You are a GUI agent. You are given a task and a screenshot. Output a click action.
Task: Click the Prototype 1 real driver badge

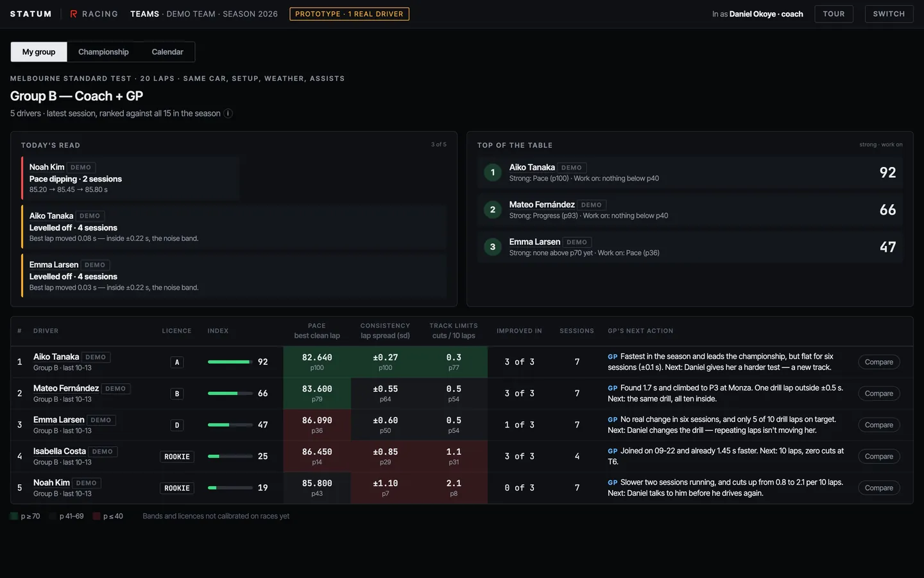(349, 14)
